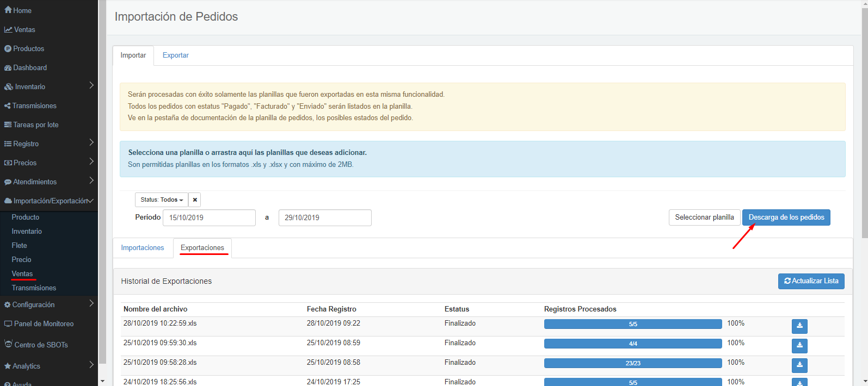This screenshot has width=868, height=386.
Task: Click Actualizar Lista button
Action: pyautogui.click(x=811, y=281)
